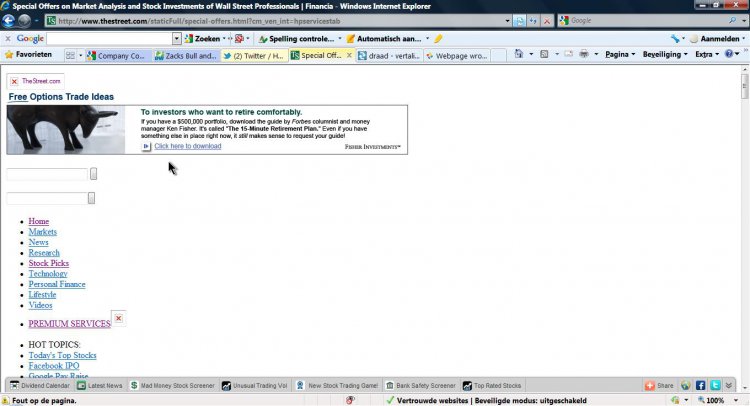Open the Home navigation link

point(39,221)
